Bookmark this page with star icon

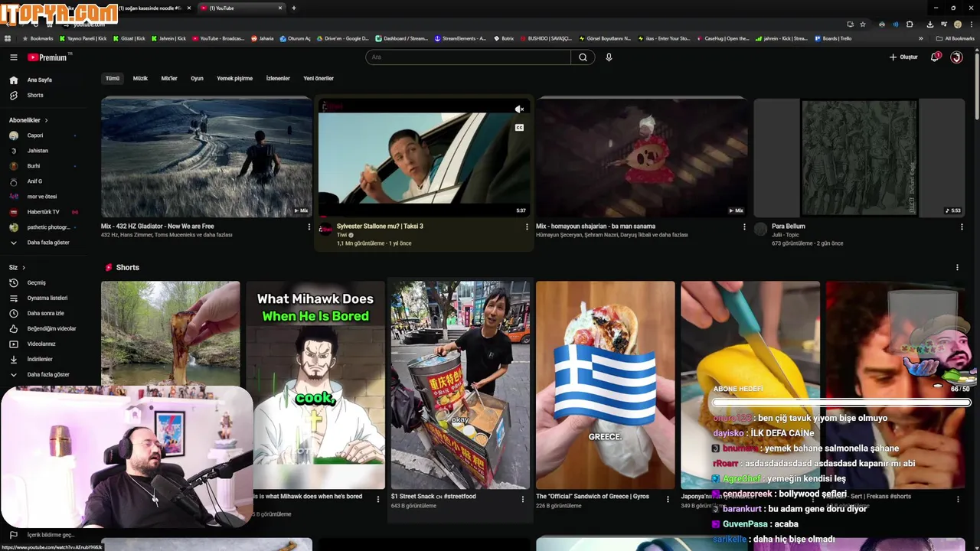tap(863, 24)
